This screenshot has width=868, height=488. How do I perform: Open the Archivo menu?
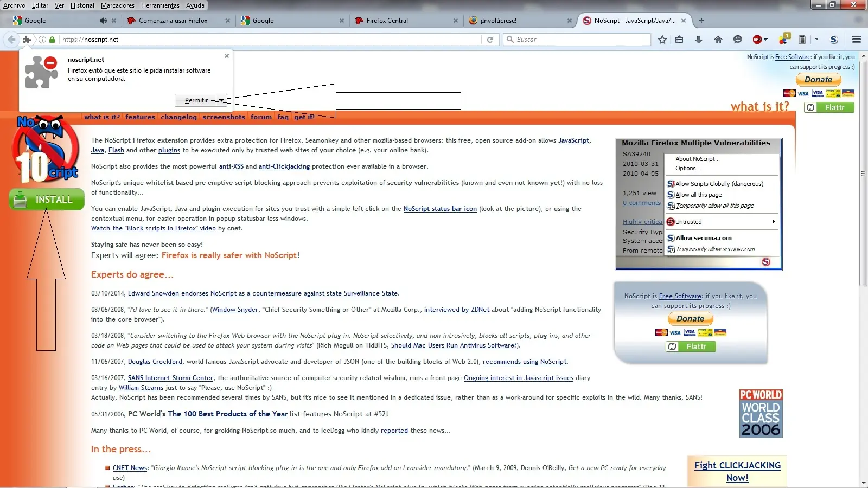point(14,5)
